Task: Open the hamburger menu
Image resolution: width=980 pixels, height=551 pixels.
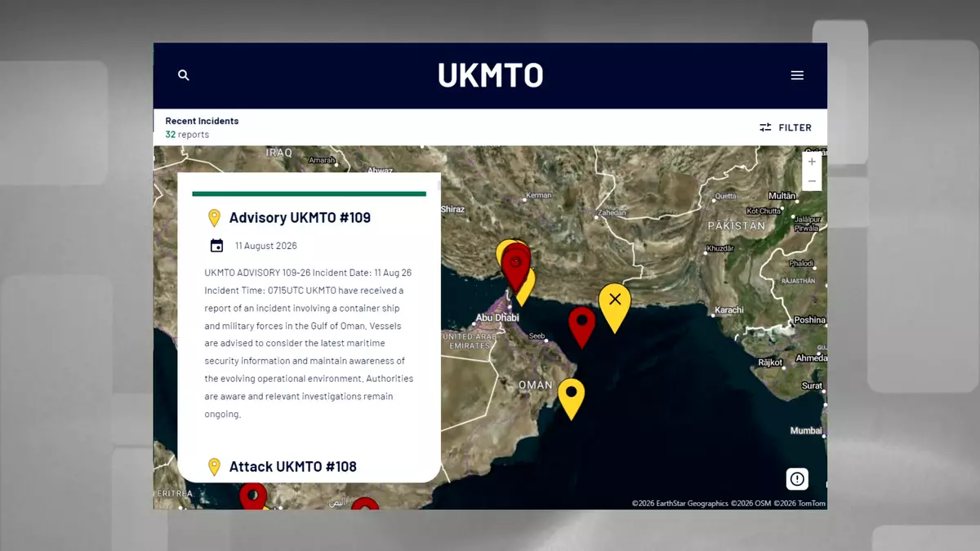Action: pos(797,75)
